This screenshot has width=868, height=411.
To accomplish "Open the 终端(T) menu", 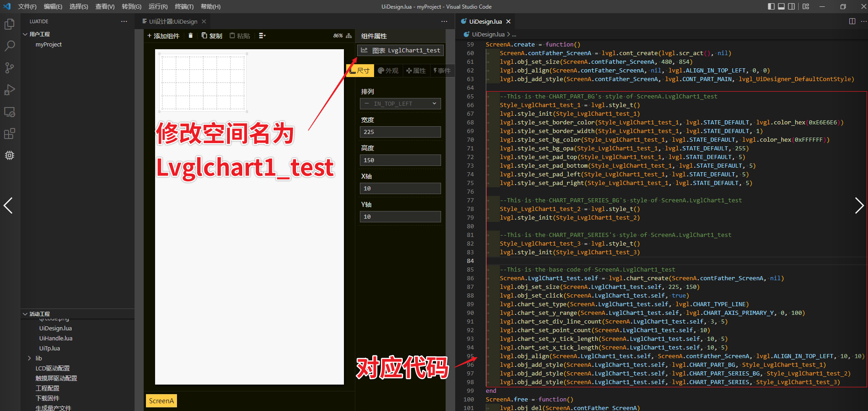I will click(184, 6).
